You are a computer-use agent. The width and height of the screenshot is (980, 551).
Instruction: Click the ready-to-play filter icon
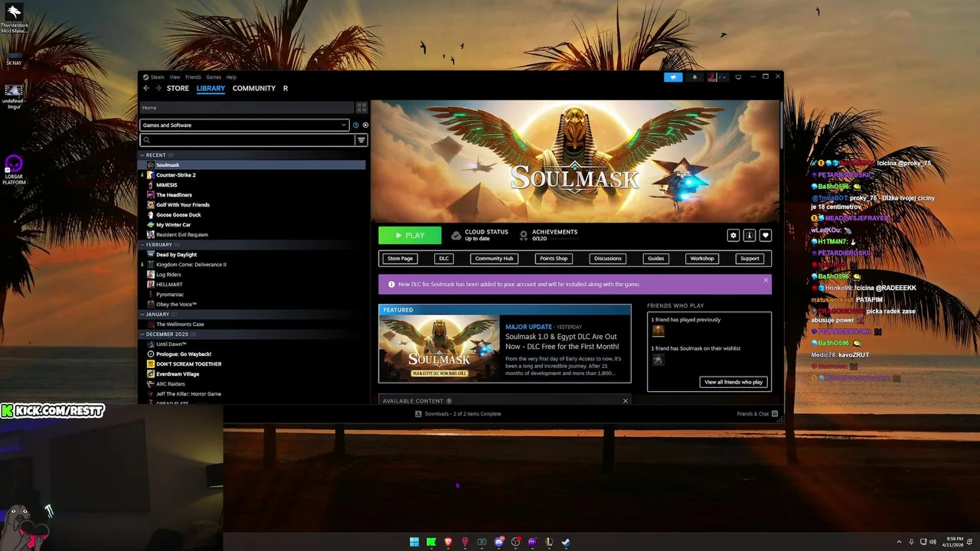pyautogui.click(x=365, y=125)
